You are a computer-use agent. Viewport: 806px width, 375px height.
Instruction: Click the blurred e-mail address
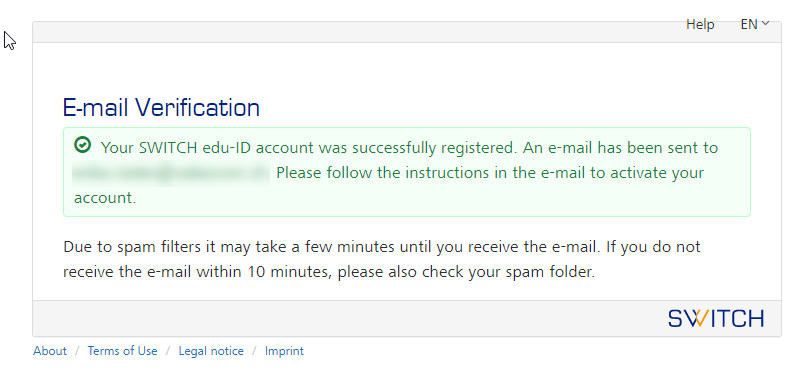[171, 173]
